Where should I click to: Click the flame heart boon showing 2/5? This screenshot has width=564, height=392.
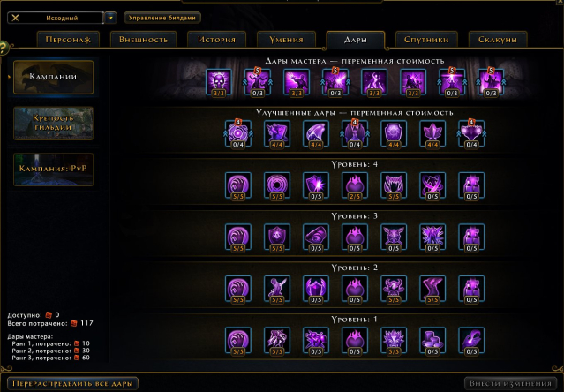pos(354,185)
